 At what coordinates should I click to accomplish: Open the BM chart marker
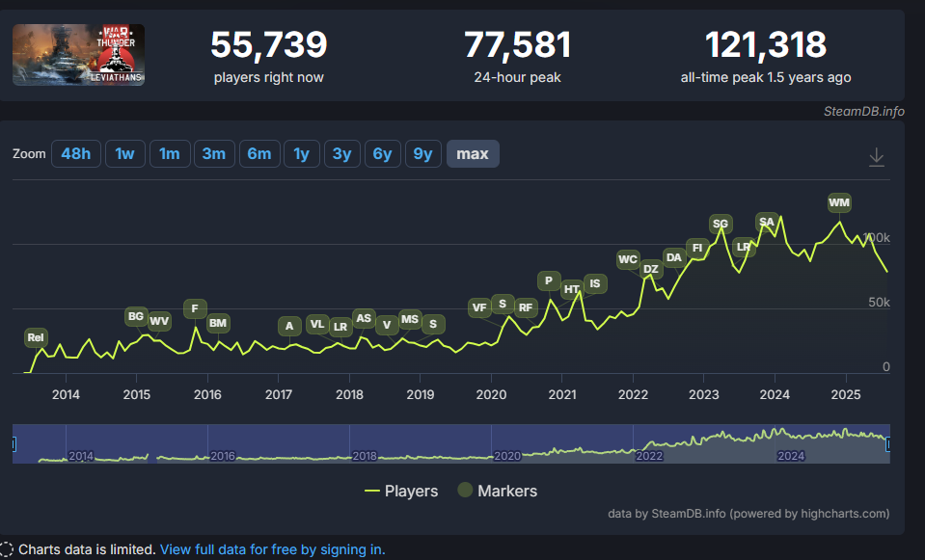[x=218, y=323]
